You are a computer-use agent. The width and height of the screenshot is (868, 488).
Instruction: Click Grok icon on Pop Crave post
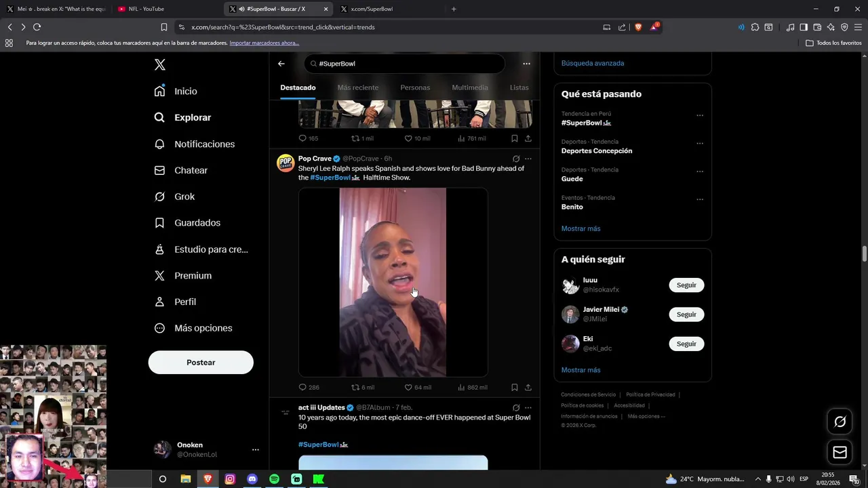(x=516, y=159)
